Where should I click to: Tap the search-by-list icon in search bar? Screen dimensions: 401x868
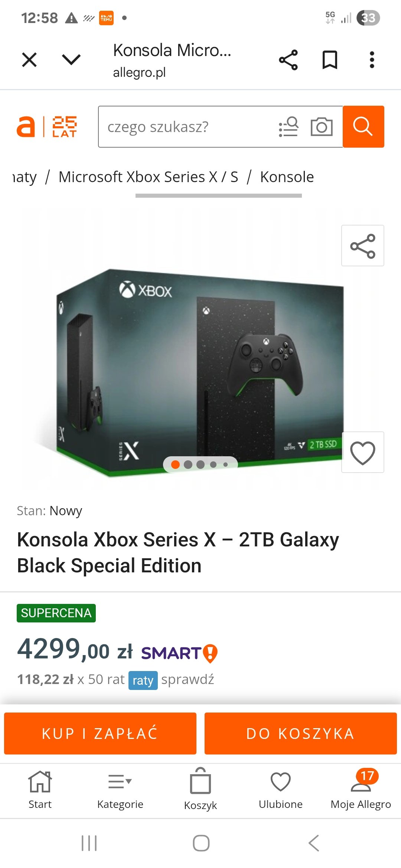coord(288,127)
